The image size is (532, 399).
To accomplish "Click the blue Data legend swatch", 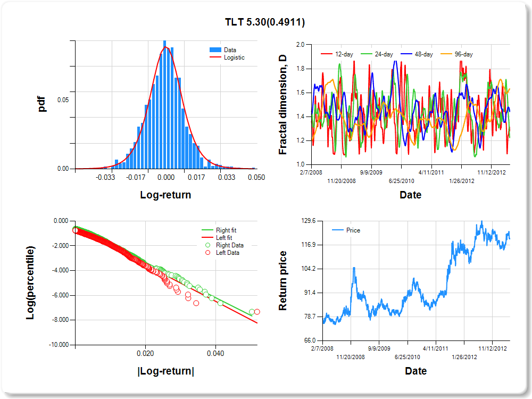I will click(215, 50).
